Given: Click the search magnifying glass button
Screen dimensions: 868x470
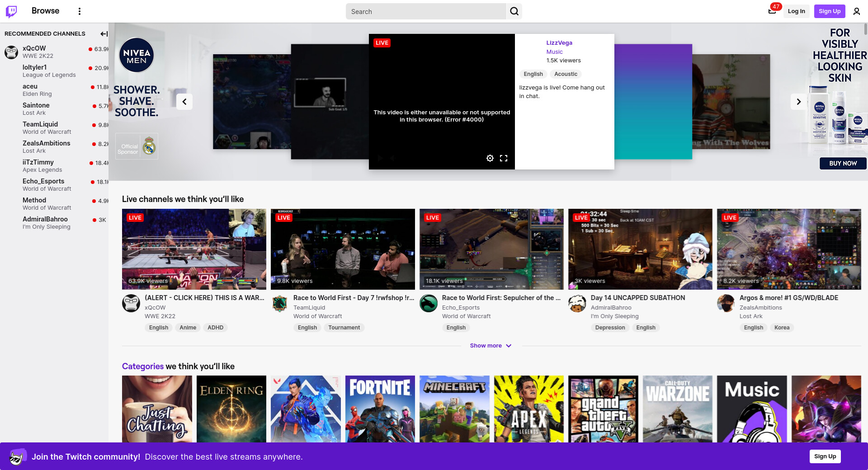Looking at the screenshot, I should click(x=514, y=11).
